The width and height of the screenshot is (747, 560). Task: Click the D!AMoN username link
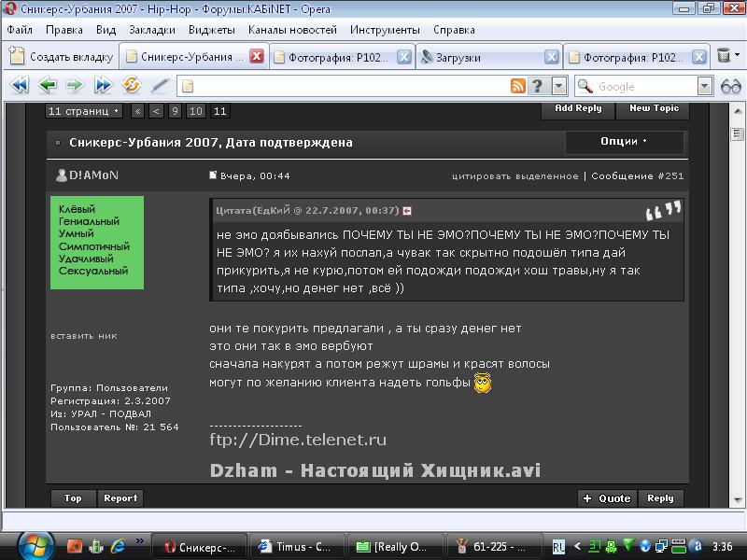(x=93, y=175)
